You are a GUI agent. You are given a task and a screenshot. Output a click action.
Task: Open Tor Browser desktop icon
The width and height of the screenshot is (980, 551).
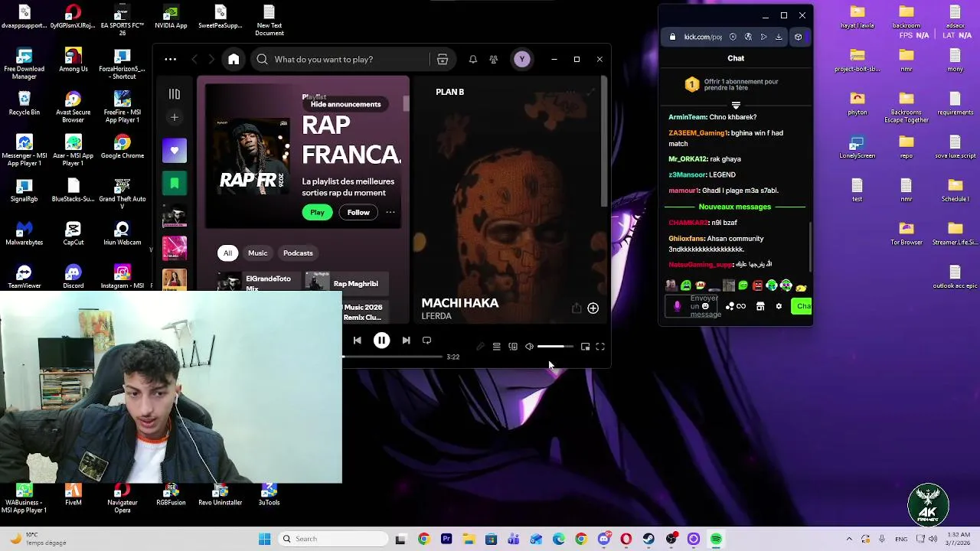(906, 233)
